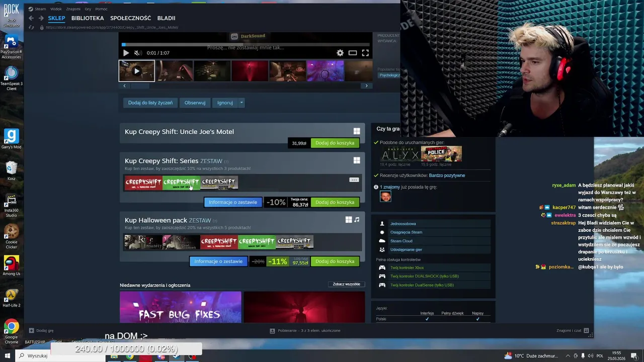Screen dimensions: 644x362
Task: Open the red Creepy Shift tile in Series bundle
Action: pos(143,183)
